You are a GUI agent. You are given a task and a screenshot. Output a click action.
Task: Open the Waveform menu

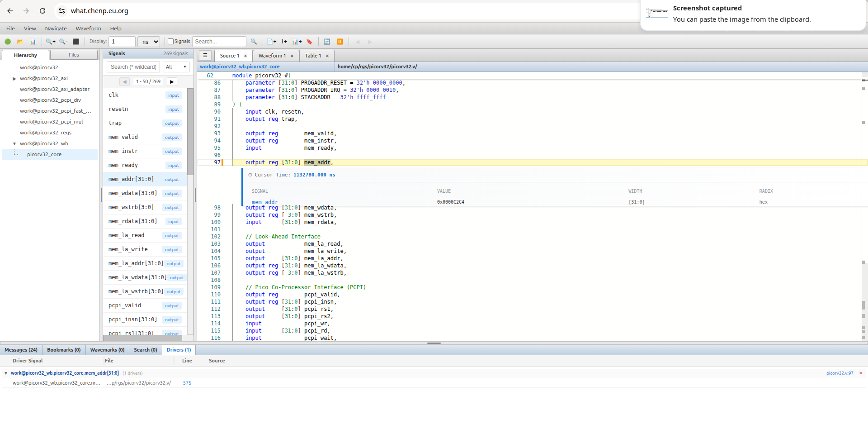coord(88,29)
